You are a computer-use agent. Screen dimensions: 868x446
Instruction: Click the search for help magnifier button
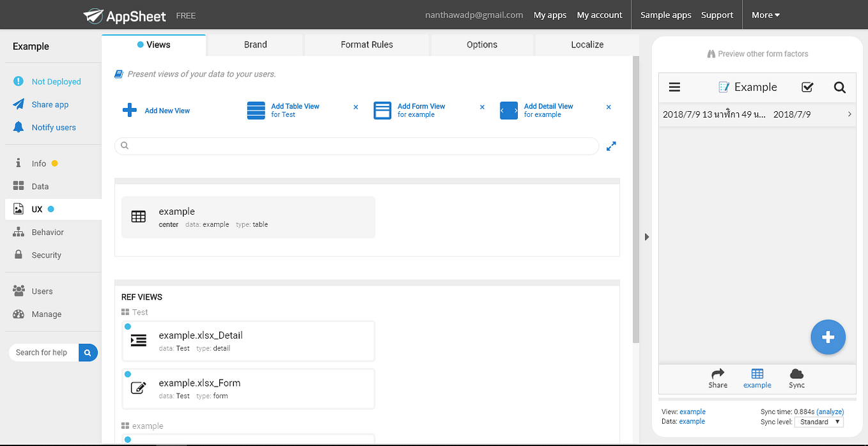pos(88,352)
